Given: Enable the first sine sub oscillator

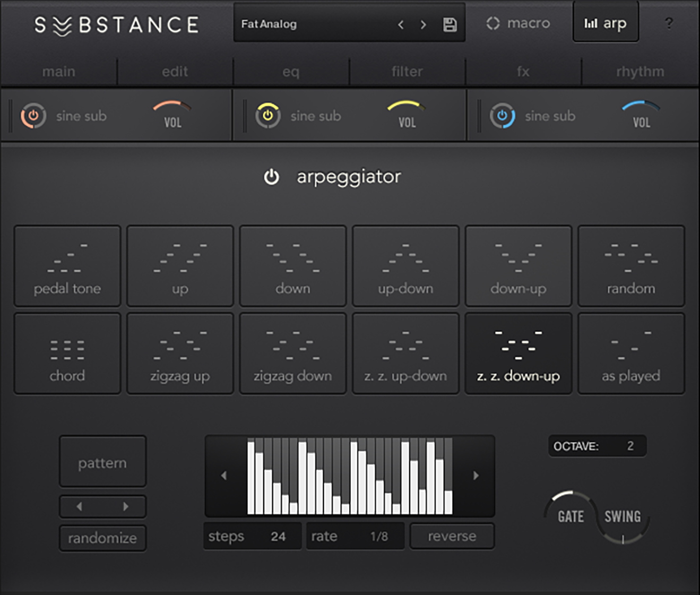Looking at the screenshot, I should coord(33,116).
